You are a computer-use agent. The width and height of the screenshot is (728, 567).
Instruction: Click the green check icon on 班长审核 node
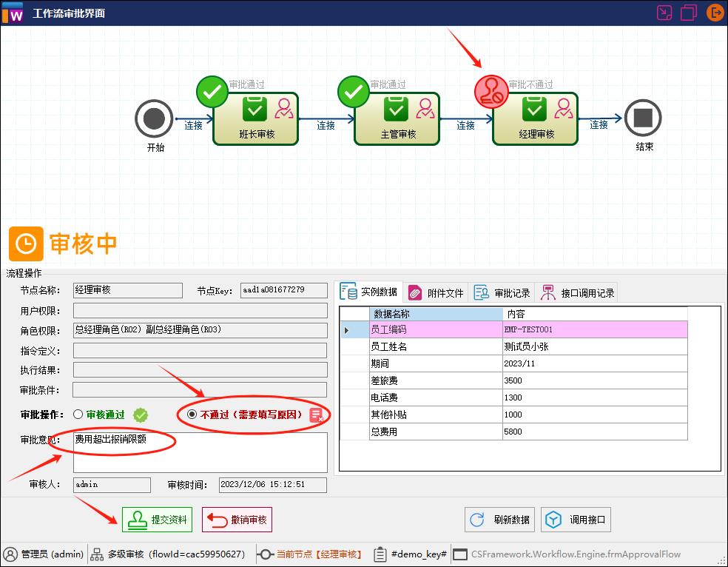212,91
